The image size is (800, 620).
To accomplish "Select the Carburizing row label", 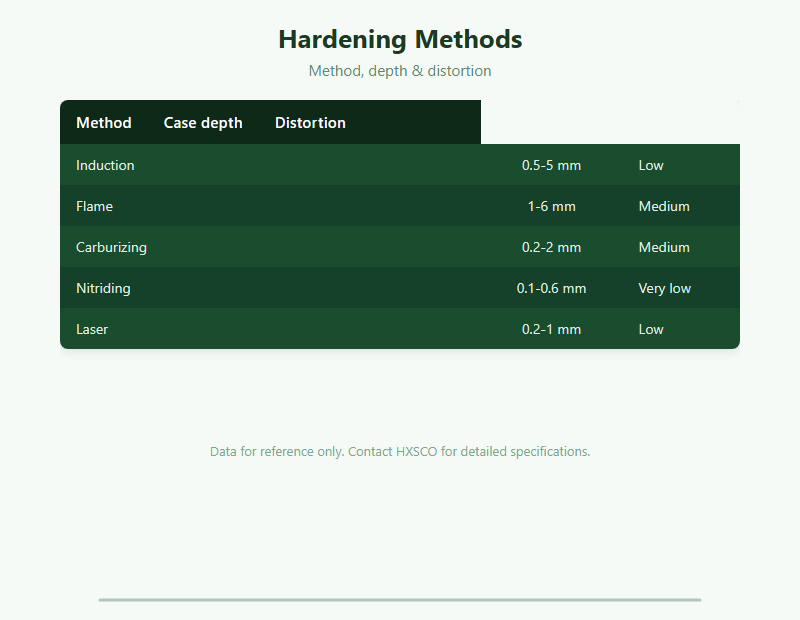I will (x=111, y=247).
